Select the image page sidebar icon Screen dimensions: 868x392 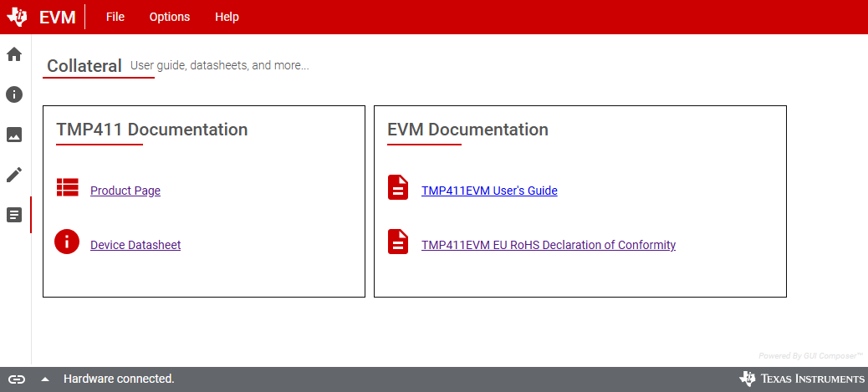pyautogui.click(x=14, y=135)
